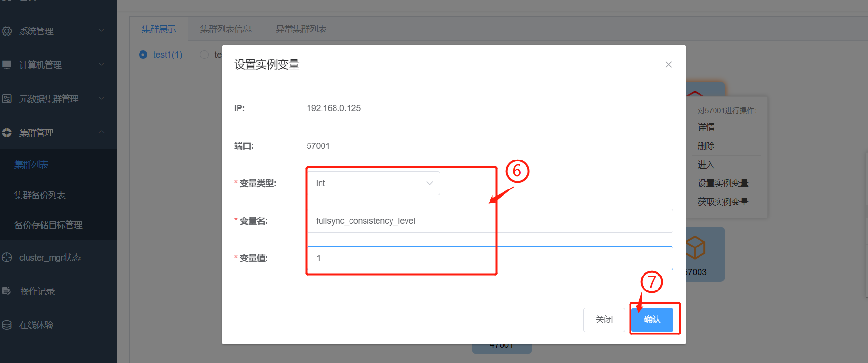Click the 变量值 input field
The width and height of the screenshot is (868, 363).
click(x=490, y=258)
